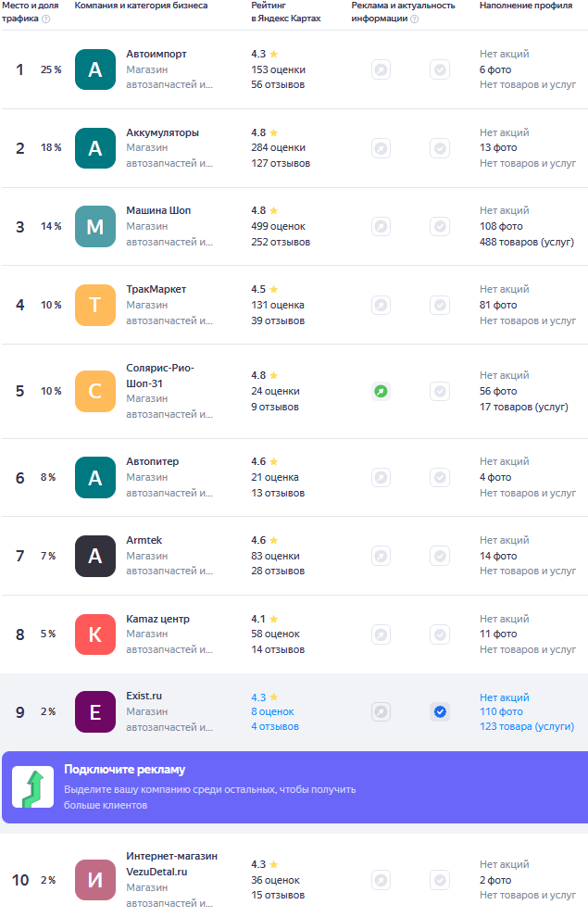Click help icon beside Реклама и актуальность информации

pos(414,19)
